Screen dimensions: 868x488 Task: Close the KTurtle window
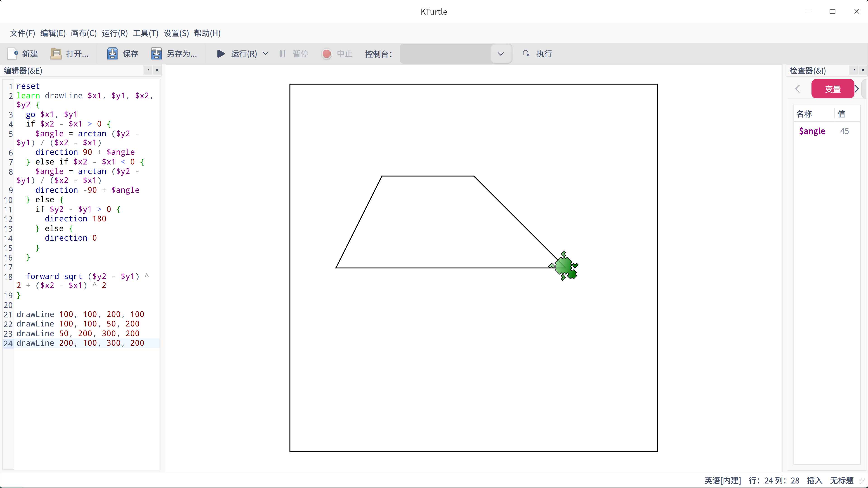(856, 12)
